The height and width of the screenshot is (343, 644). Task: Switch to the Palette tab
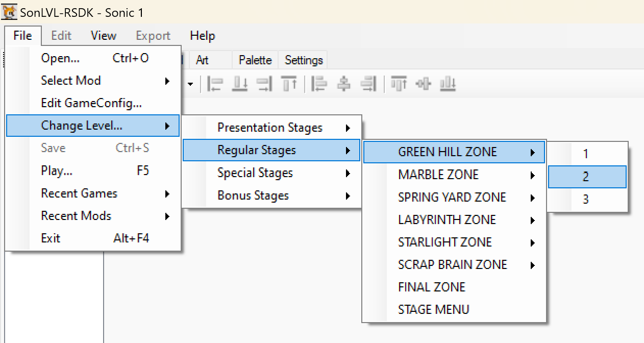[254, 60]
